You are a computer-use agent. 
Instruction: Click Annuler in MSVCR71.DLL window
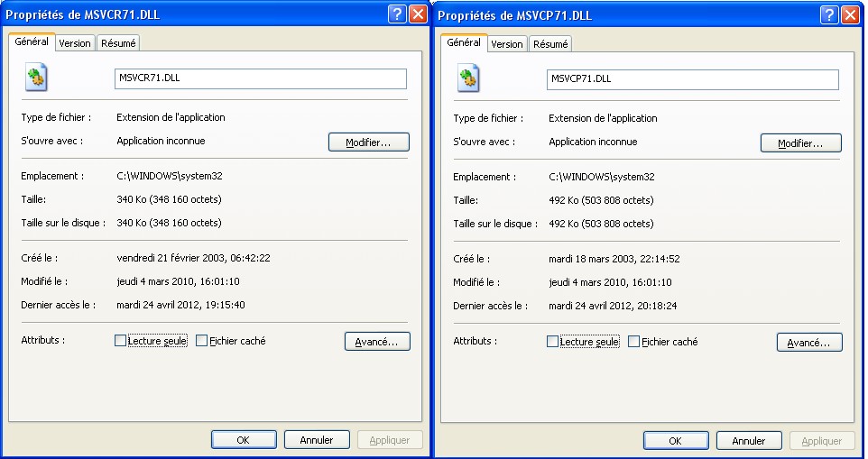(x=317, y=440)
